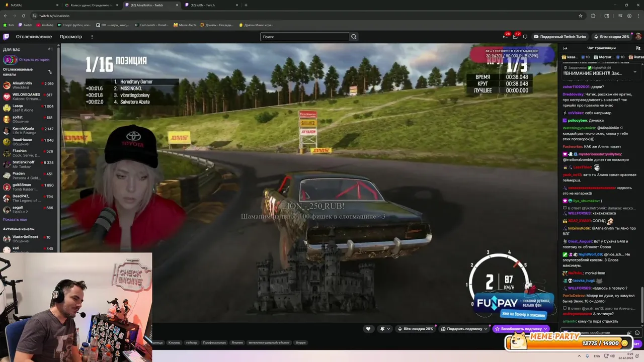Open the user avatar profile menu

pos(638,36)
